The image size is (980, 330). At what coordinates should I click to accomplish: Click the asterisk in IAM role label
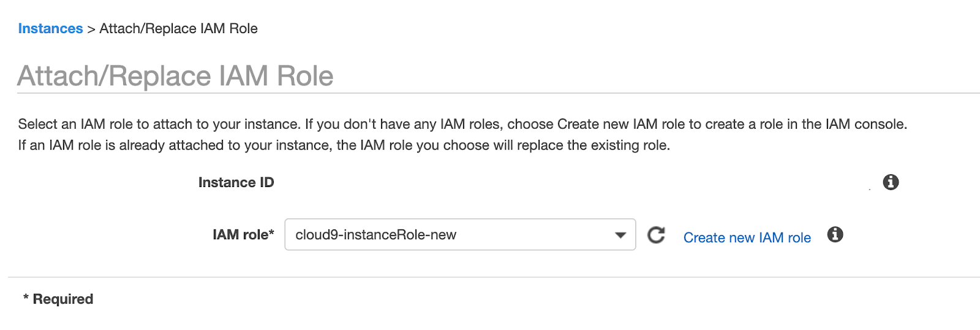(271, 232)
